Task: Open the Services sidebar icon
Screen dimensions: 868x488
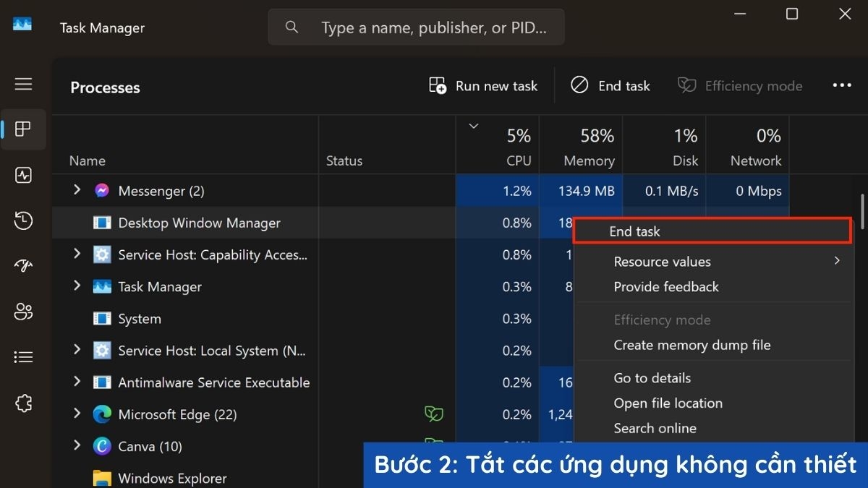Action: pyautogui.click(x=23, y=403)
